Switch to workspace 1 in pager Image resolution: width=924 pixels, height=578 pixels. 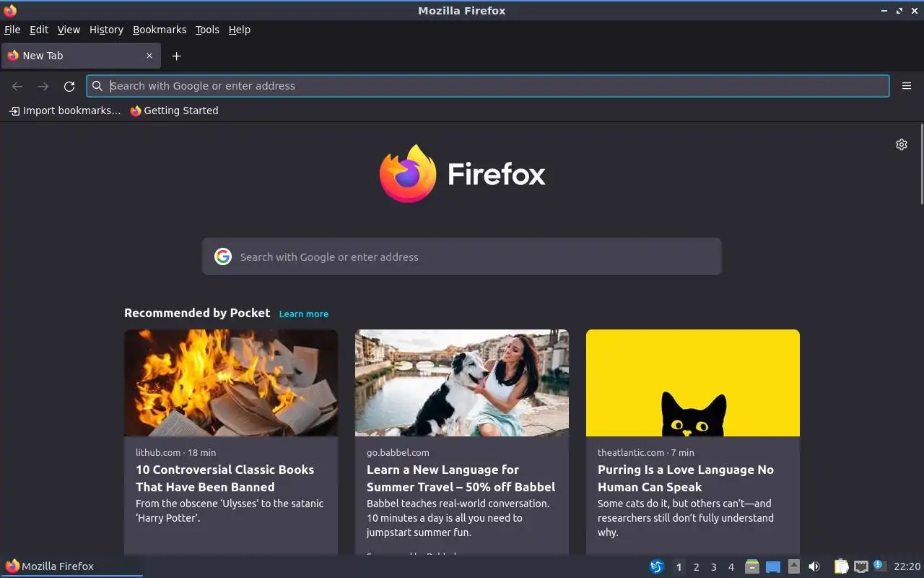click(679, 566)
